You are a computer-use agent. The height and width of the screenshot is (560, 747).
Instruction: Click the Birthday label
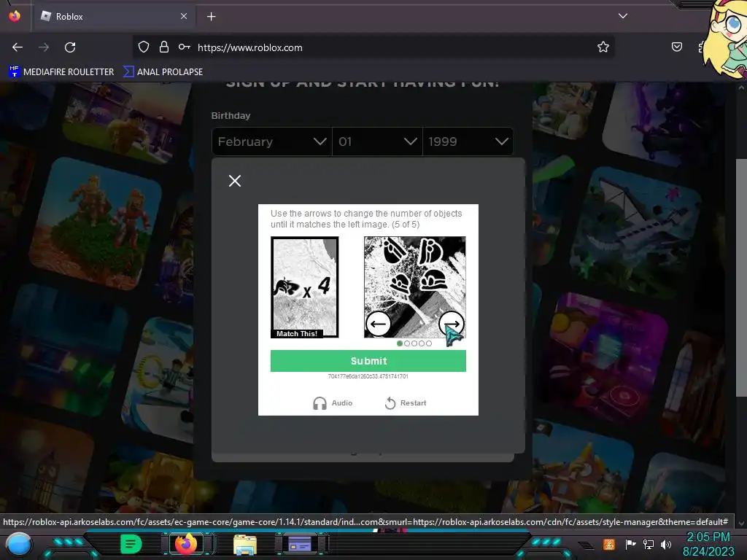coord(231,116)
